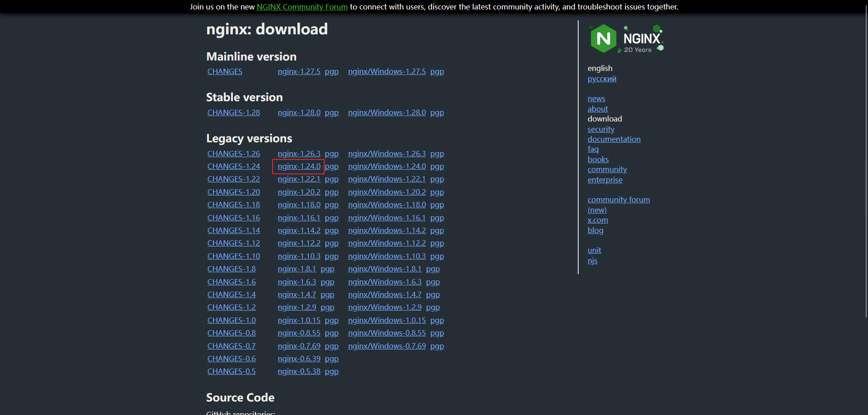The height and width of the screenshot is (415, 868).
Task: Download nginx/Windows-1.6.3
Action: coord(385,282)
